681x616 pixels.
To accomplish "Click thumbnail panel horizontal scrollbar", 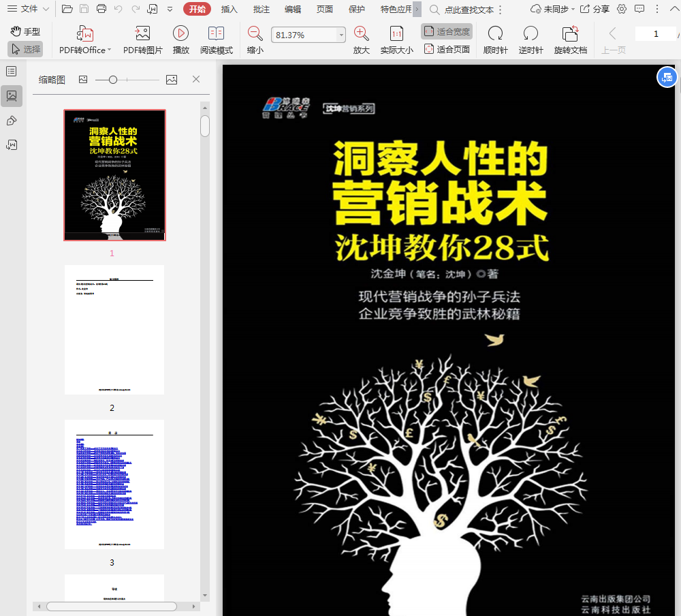I will [112, 606].
